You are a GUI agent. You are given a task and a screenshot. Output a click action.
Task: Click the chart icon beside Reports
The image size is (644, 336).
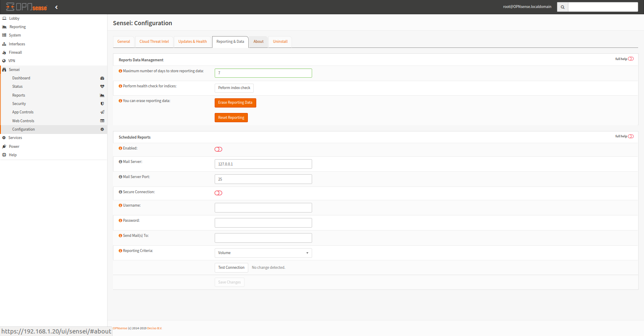102,95
